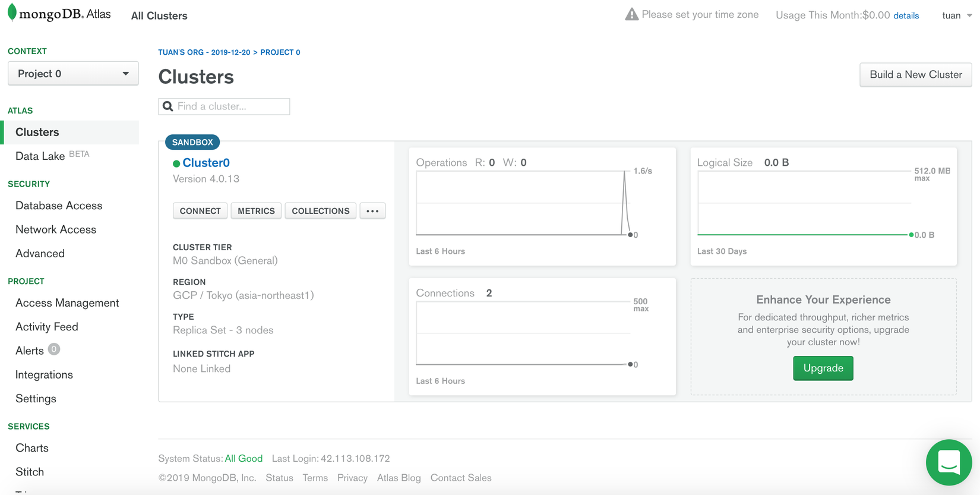Open the METRICS view for Cluster0
980x495 pixels.
pos(256,211)
